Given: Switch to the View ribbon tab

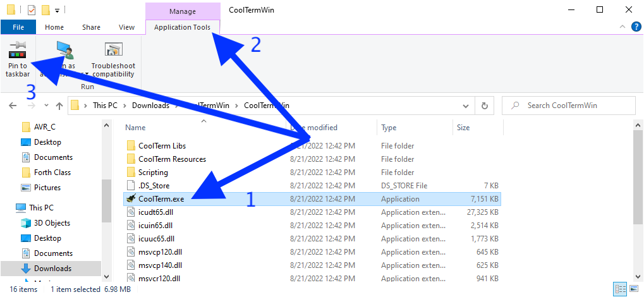Looking at the screenshot, I should [x=126, y=28].
